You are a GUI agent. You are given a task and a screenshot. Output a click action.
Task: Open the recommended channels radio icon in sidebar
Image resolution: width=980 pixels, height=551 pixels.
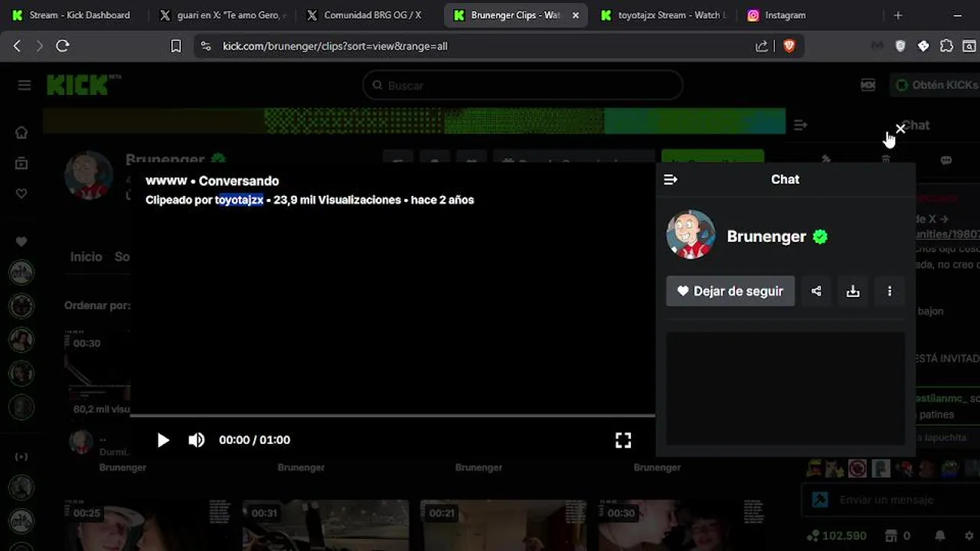tap(21, 457)
